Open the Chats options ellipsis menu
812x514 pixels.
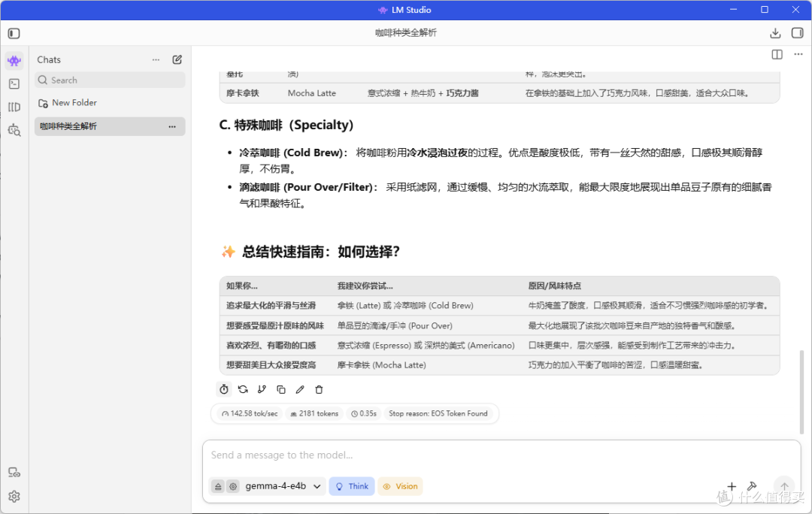click(x=156, y=59)
